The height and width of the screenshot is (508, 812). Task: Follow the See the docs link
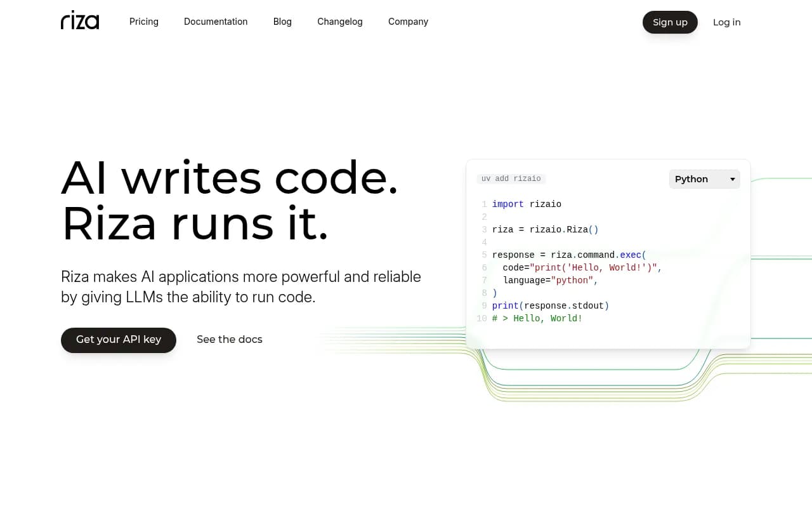230,340
